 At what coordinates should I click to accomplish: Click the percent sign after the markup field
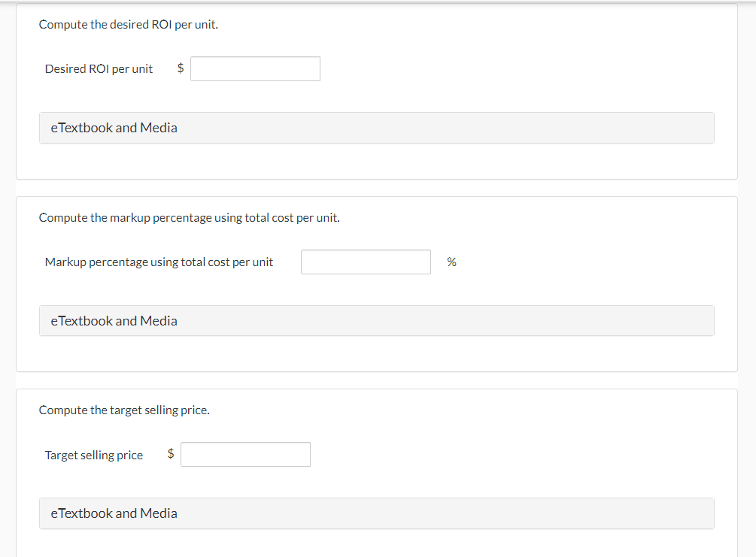pyautogui.click(x=451, y=262)
